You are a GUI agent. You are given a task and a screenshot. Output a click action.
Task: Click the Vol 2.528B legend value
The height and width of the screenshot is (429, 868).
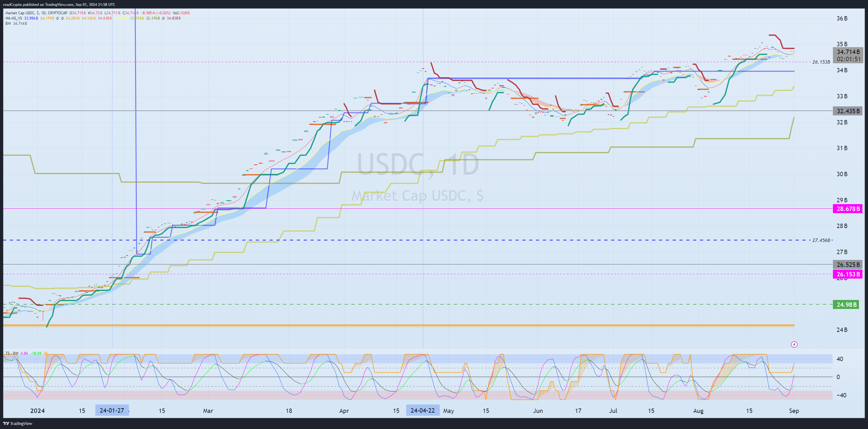pyautogui.click(x=181, y=13)
